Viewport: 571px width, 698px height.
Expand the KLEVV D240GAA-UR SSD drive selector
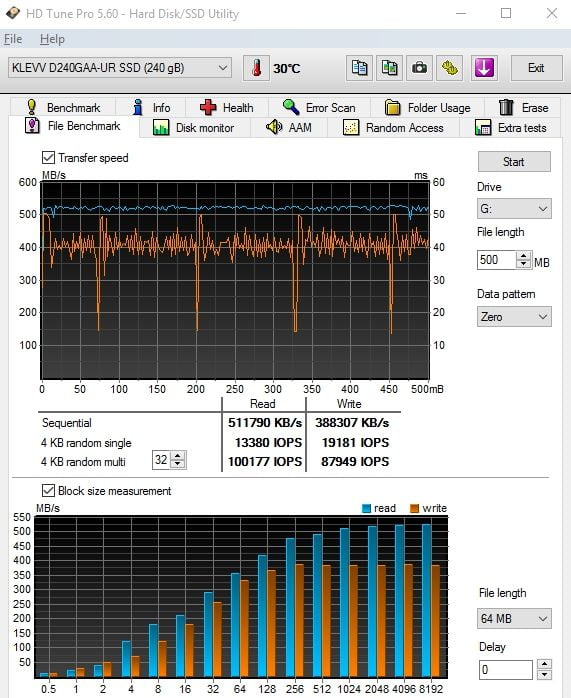(x=120, y=68)
